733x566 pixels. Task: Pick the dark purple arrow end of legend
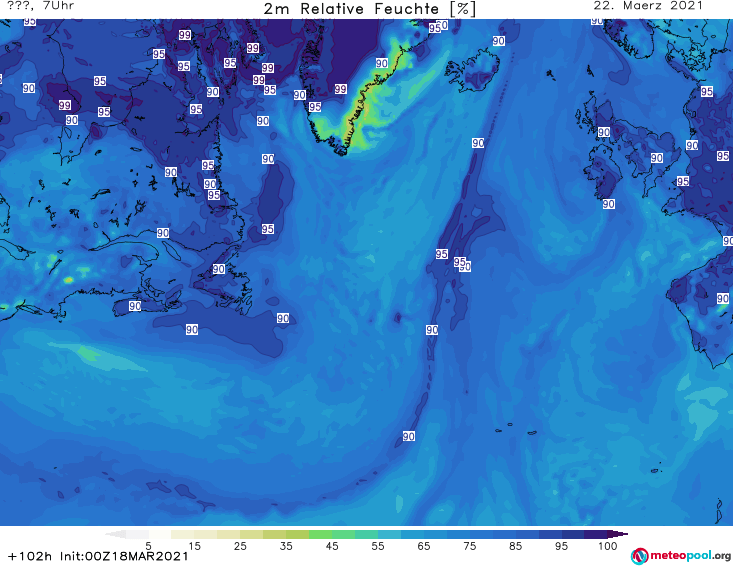pos(618,534)
